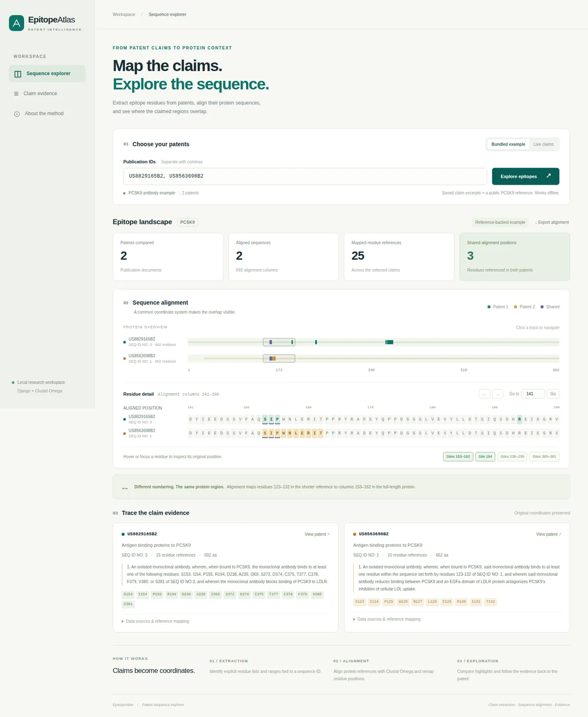Jump to Site 194 chip

[x=485, y=456]
